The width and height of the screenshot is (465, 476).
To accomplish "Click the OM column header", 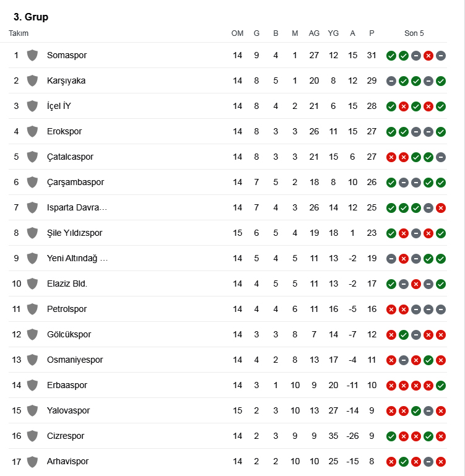I will pyautogui.click(x=237, y=33).
